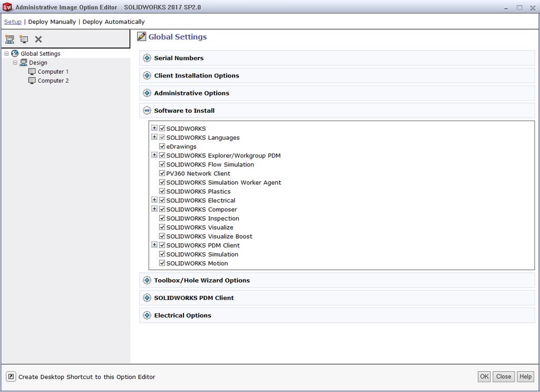Click the OK button

tap(484, 376)
